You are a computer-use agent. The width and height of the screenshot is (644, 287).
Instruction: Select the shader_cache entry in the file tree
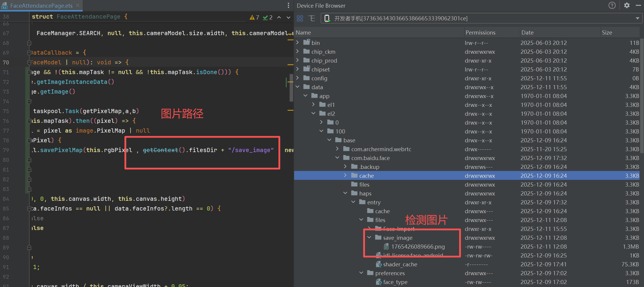400,264
